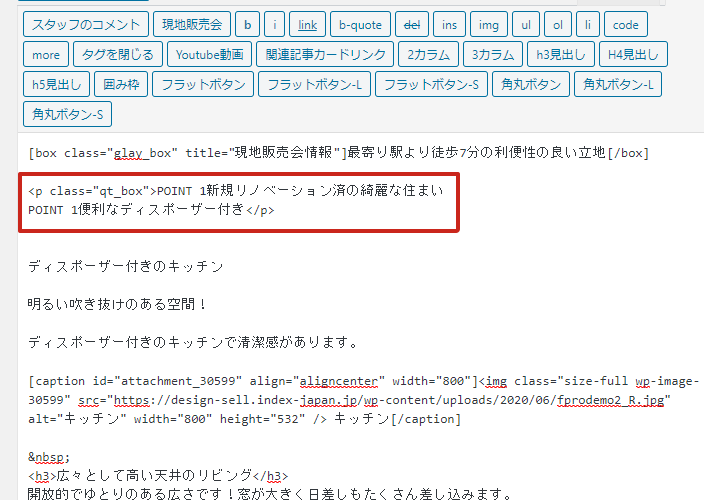Insert 現地販売会 shortcode button
Screen dimensions: 704x500
[194, 24]
